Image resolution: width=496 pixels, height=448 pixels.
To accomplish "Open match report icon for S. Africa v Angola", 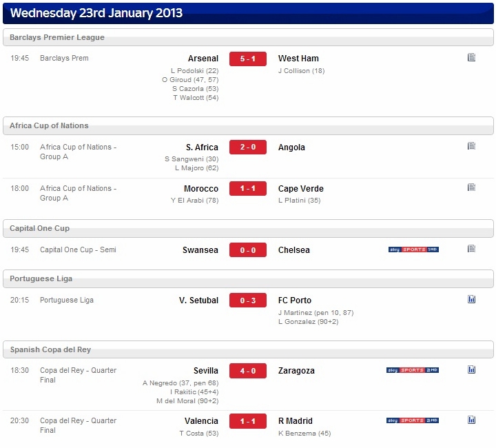I will click(x=471, y=146).
